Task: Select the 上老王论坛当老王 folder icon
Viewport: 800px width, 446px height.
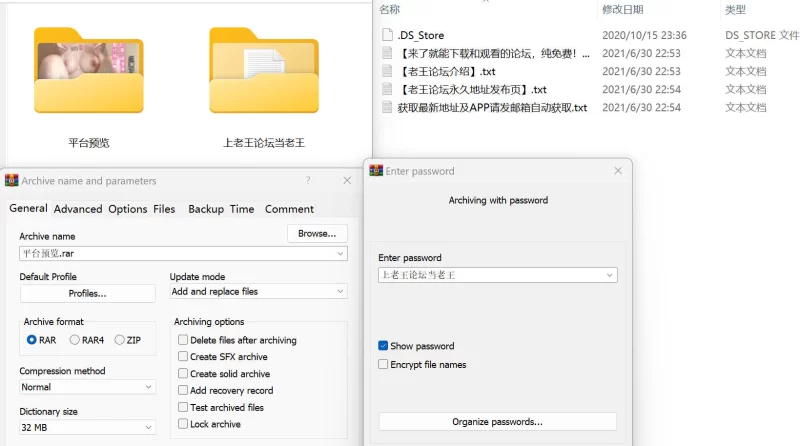Action: pyautogui.click(x=264, y=70)
